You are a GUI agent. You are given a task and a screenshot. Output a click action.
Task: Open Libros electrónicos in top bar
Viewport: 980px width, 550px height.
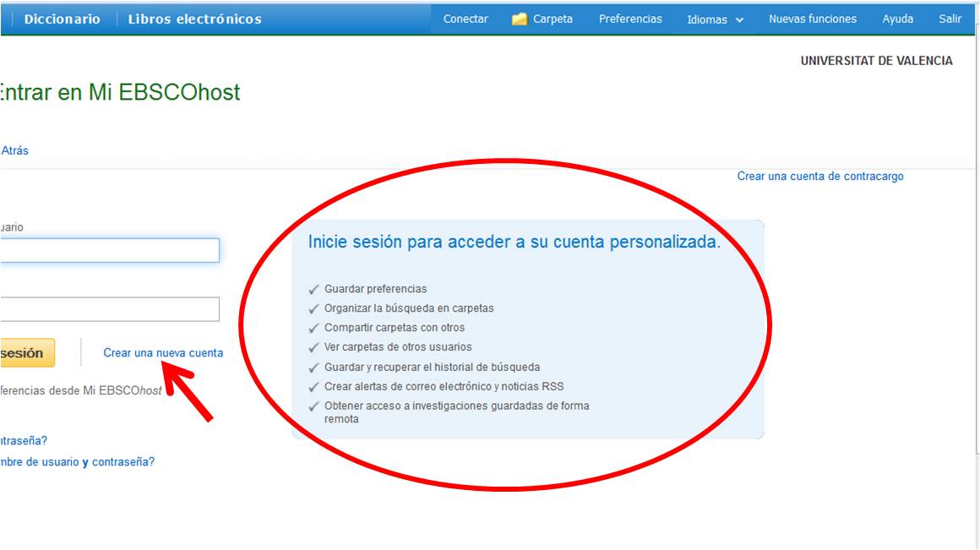(x=195, y=19)
